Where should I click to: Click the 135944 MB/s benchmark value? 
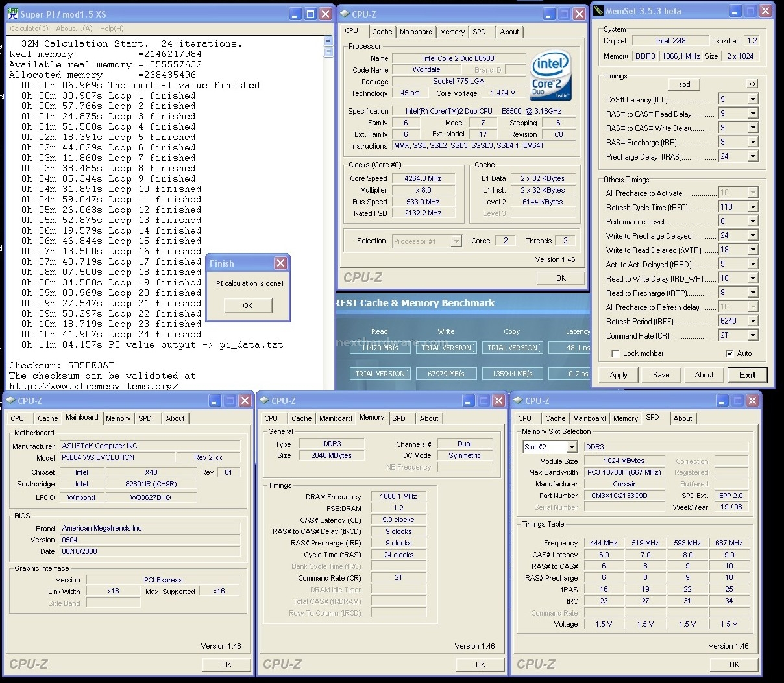[x=512, y=374]
